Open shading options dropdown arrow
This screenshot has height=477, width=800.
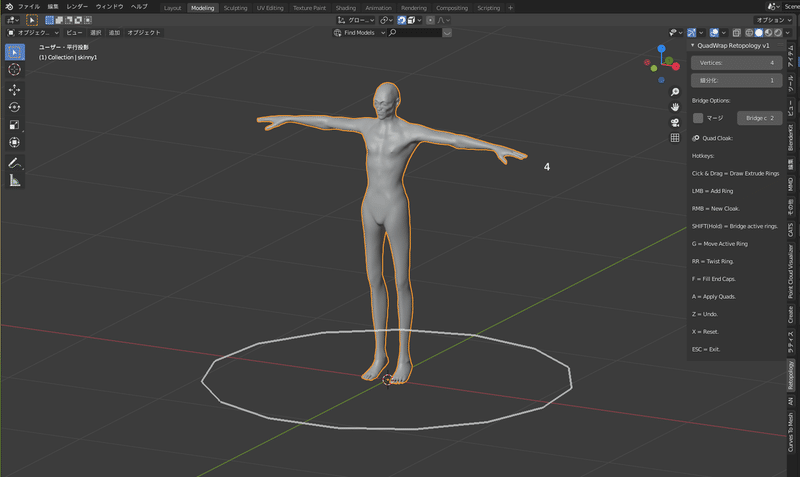click(x=787, y=33)
